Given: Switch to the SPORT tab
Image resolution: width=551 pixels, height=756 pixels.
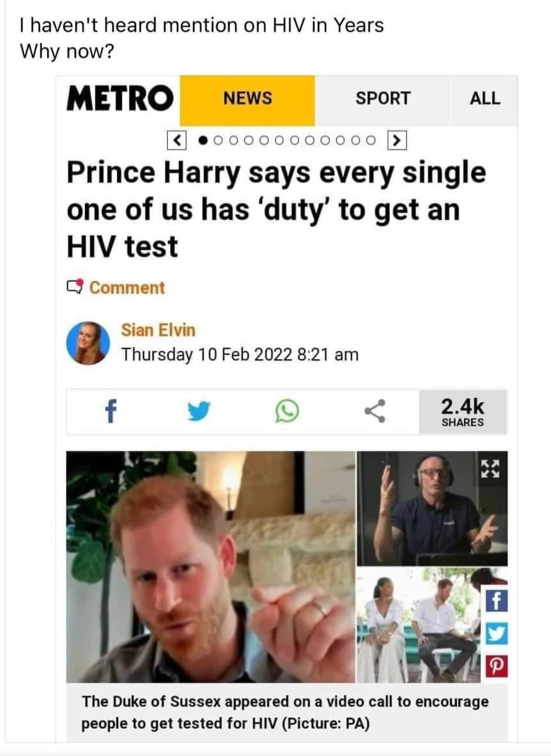Looking at the screenshot, I should click(x=383, y=98).
